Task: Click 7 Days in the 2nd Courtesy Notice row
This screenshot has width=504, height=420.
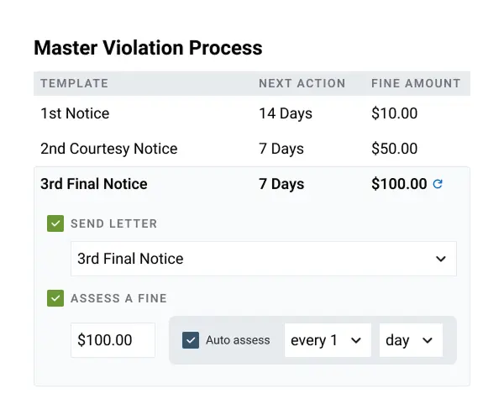Action: click(281, 149)
